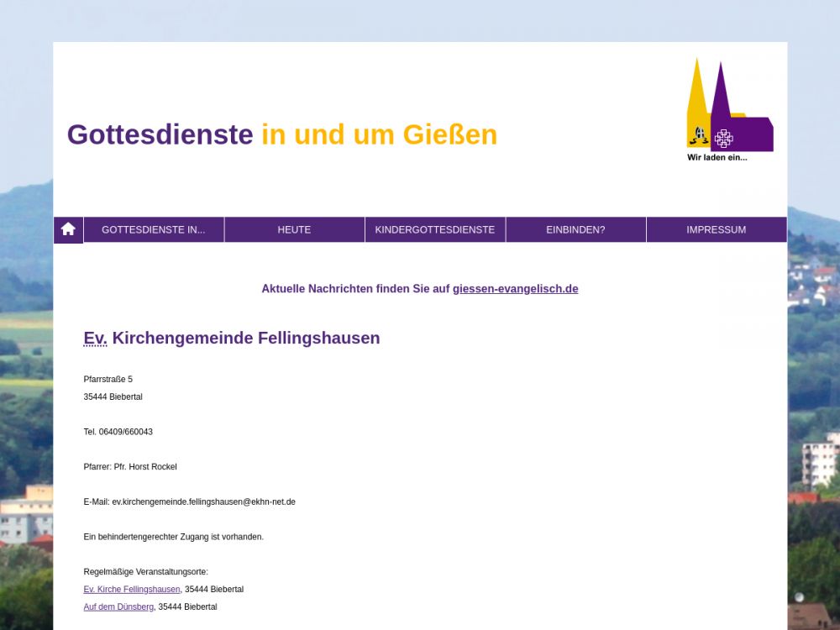Open the Ev. Kirche Fellingshausen venue link
840x630 pixels.
pos(132,590)
